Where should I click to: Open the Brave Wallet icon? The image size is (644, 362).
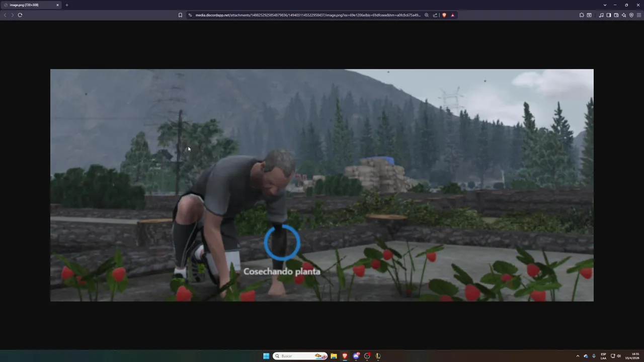pyautogui.click(x=616, y=15)
